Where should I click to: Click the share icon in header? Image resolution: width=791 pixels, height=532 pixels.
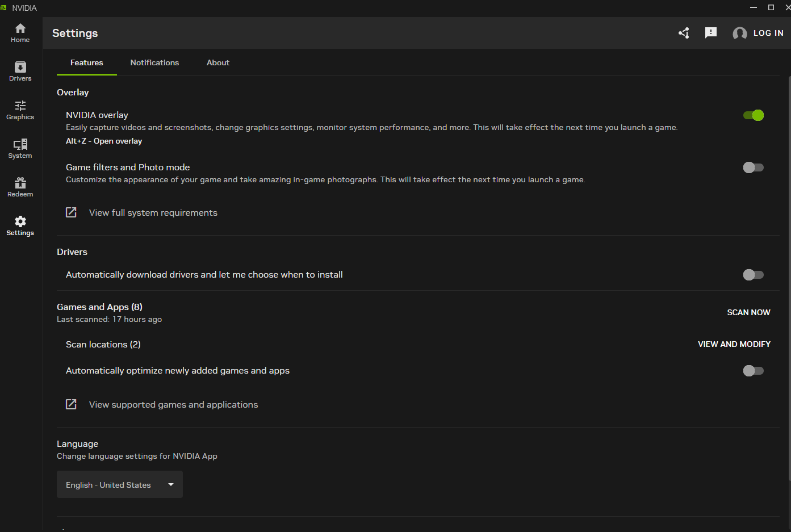pos(684,33)
